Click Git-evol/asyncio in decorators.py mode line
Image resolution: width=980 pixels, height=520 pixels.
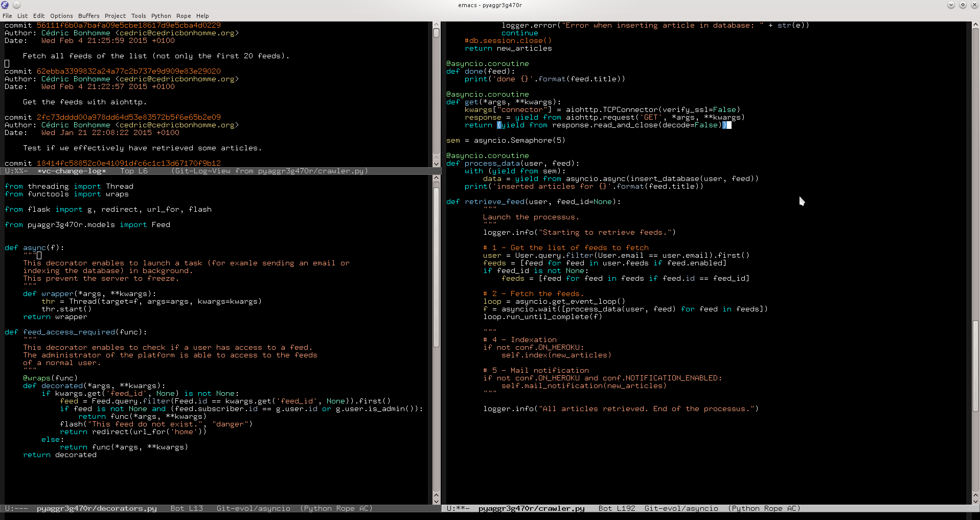[x=254, y=509]
